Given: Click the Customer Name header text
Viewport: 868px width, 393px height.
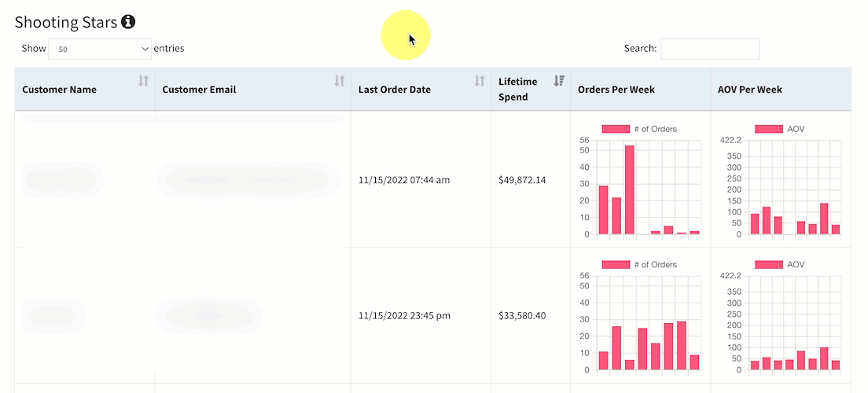Looking at the screenshot, I should 59,90.
